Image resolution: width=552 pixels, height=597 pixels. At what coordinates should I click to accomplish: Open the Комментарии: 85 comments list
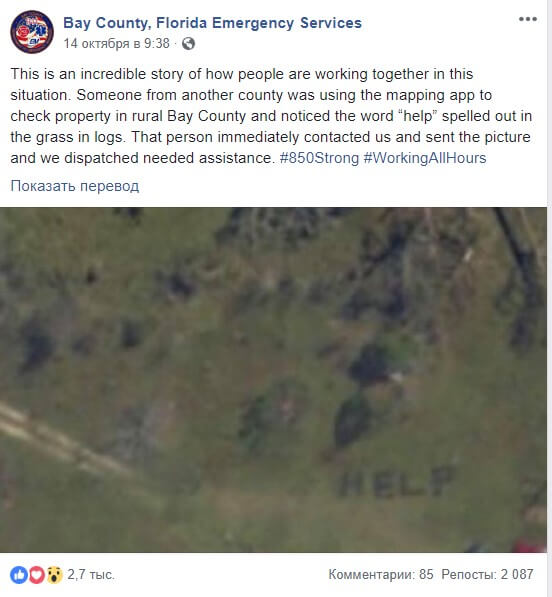click(381, 575)
